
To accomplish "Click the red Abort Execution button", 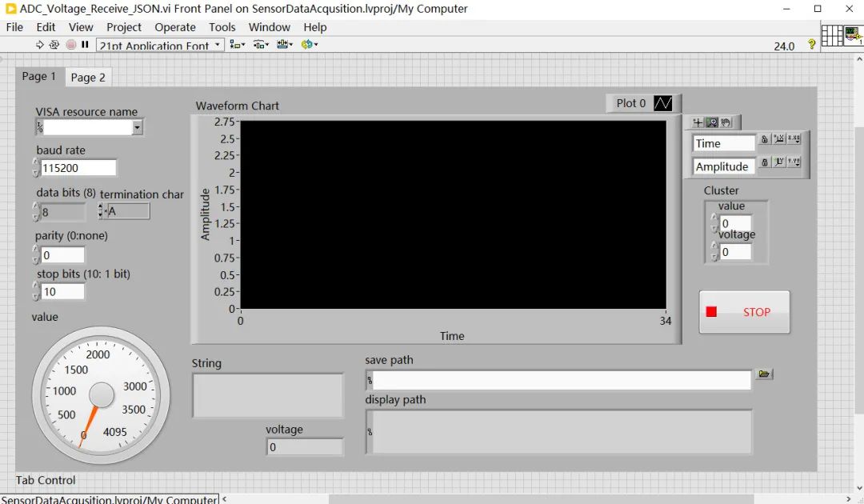I will (x=71, y=45).
